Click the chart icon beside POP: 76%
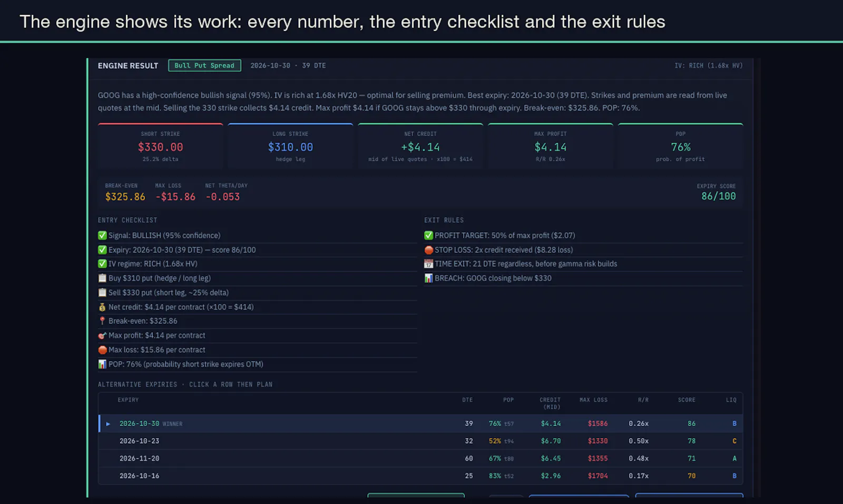 pyautogui.click(x=102, y=364)
